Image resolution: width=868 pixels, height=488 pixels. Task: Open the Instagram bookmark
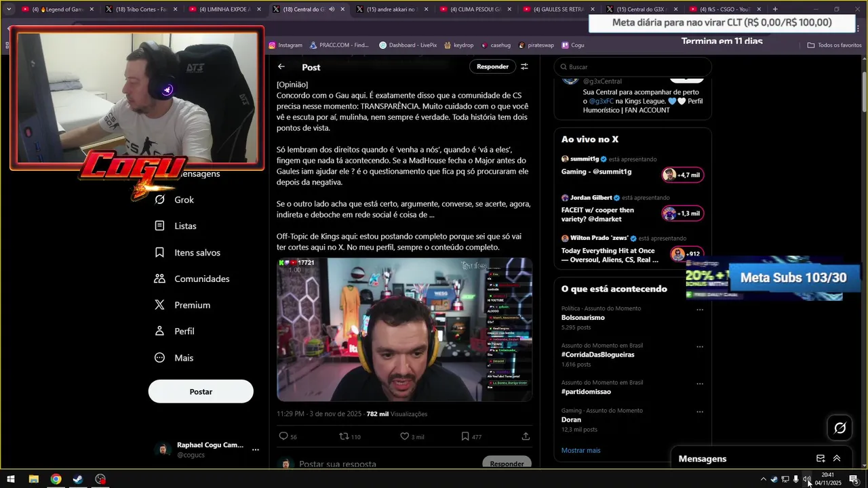pos(285,45)
